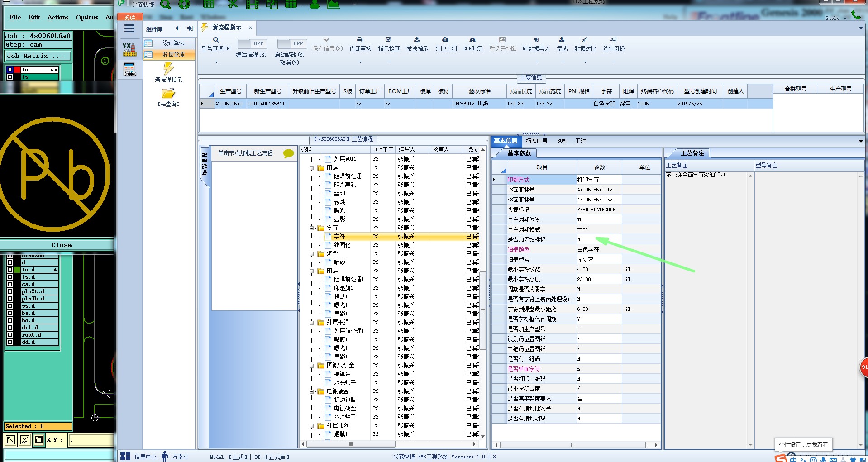Collapse 组件库 panel with left triangle

pos(177,29)
